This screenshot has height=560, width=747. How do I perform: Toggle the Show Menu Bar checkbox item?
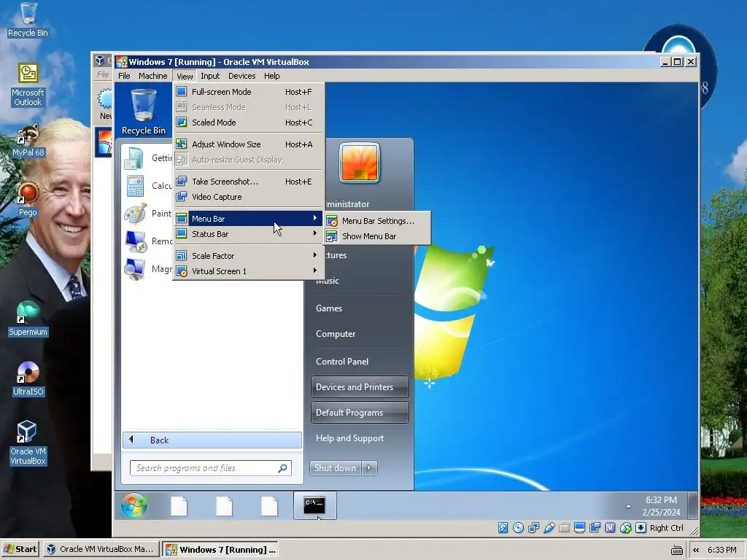pyautogui.click(x=377, y=236)
